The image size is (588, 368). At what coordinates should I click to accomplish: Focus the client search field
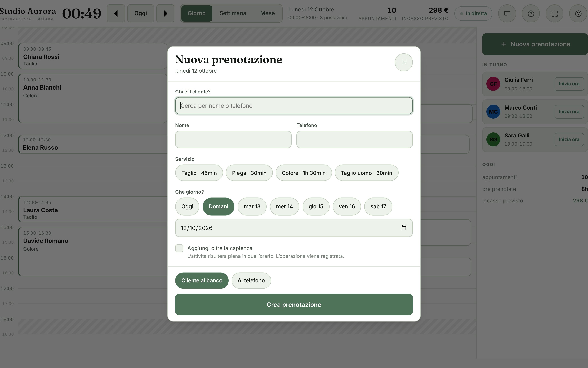294,106
